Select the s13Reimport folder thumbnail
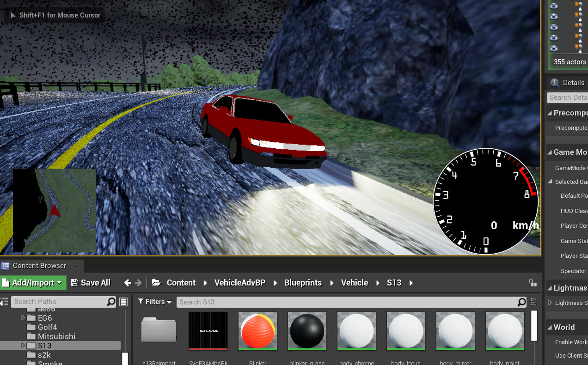This screenshot has width=588, height=365. coord(159,330)
